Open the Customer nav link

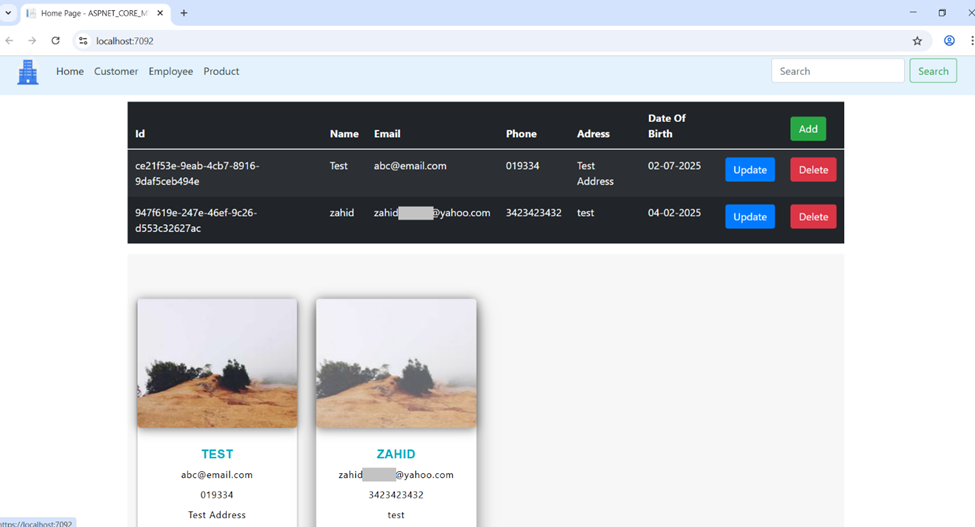coord(116,72)
